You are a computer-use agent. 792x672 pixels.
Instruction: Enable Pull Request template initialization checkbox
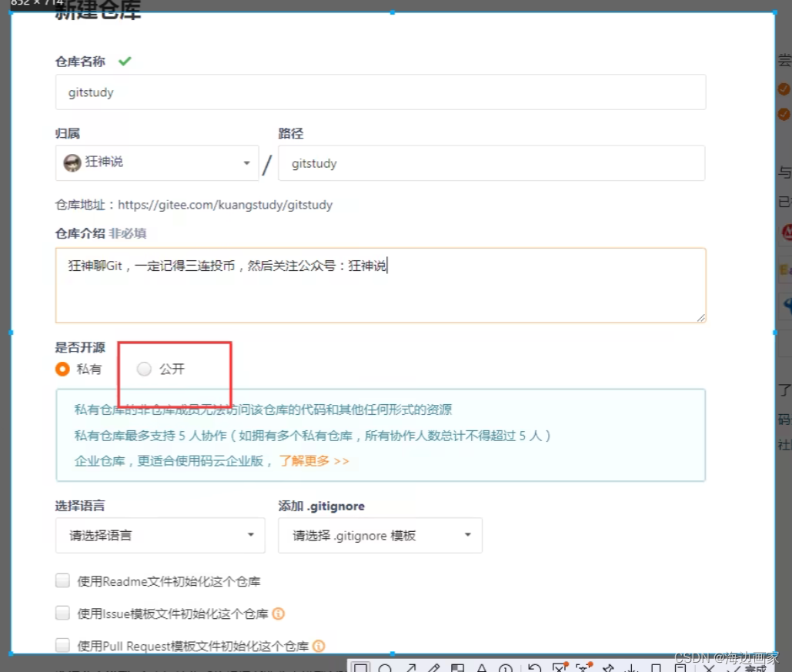pos(62,645)
